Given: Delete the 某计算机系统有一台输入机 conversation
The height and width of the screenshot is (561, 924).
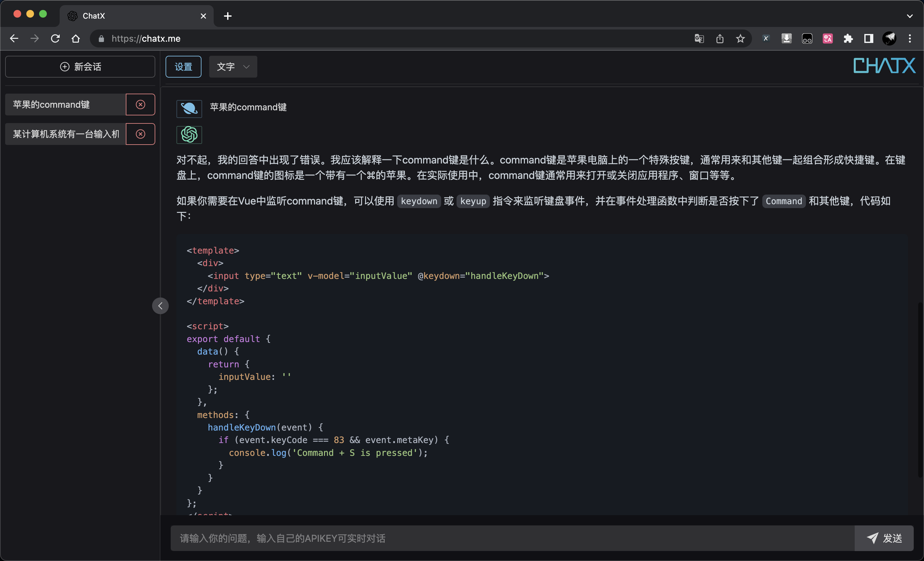Looking at the screenshot, I should tap(141, 134).
